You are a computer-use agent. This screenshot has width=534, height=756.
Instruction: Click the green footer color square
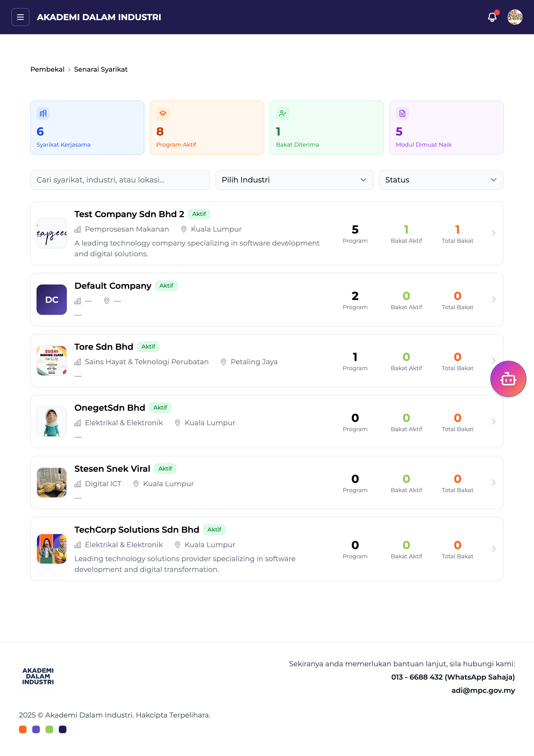[x=49, y=729]
